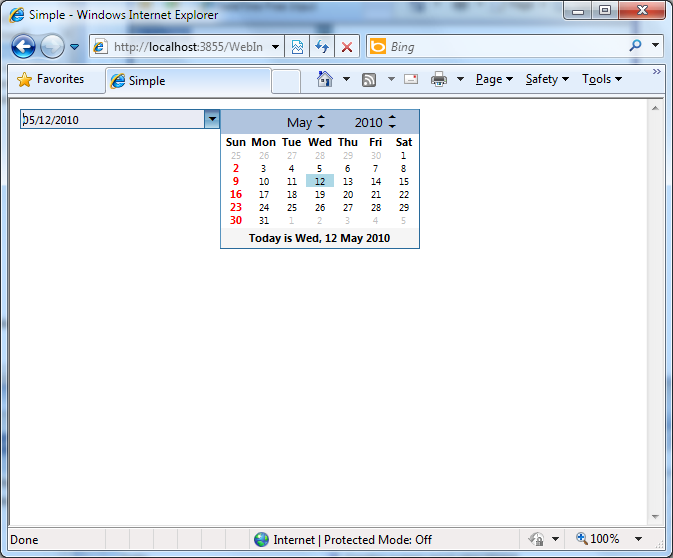
Task: Click the browser Back button
Action: tap(23, 47)
